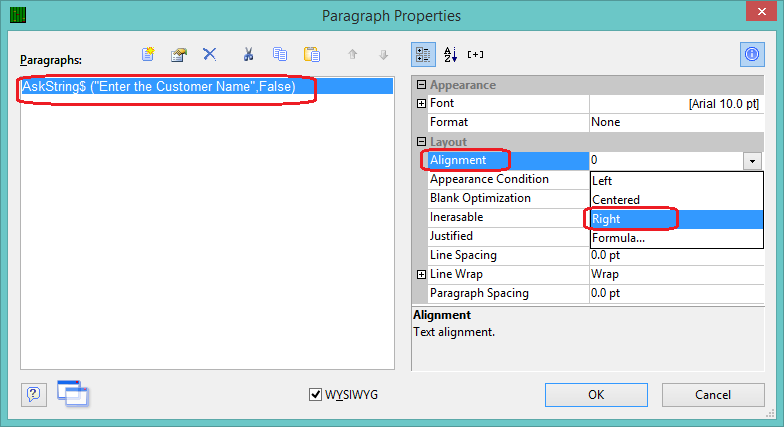This screenshot has height=427, width=784.
Task: Expand the Line Wrap property
Action: click(x=422, y=274)
